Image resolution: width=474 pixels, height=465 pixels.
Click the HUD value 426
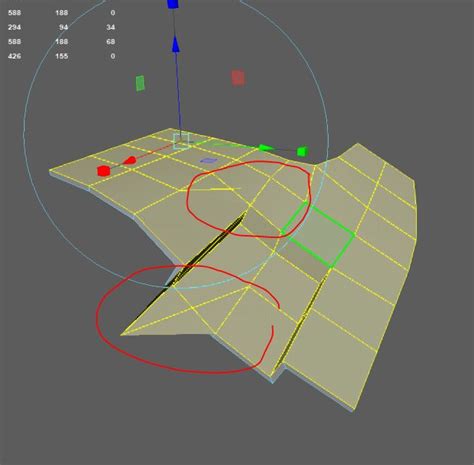14,56
